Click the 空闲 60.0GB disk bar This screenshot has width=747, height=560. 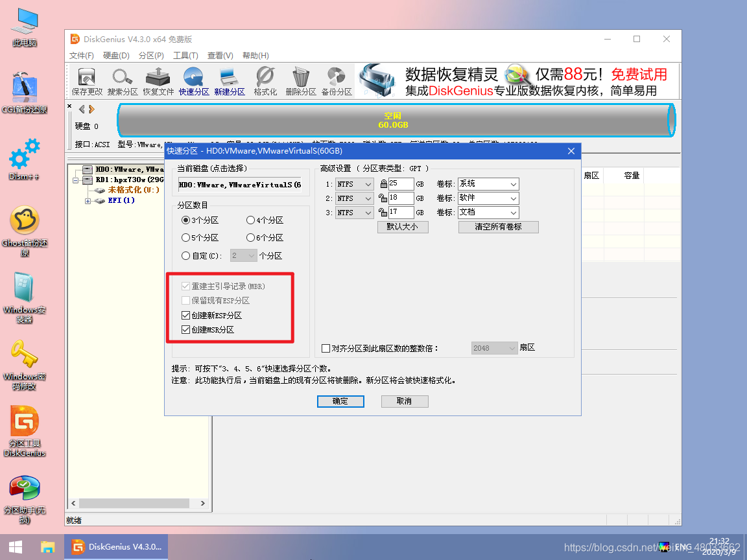[396, 120]
